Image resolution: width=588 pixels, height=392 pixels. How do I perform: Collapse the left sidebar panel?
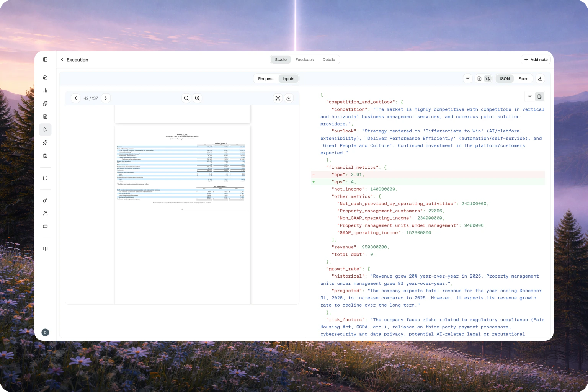coord(45,60)
